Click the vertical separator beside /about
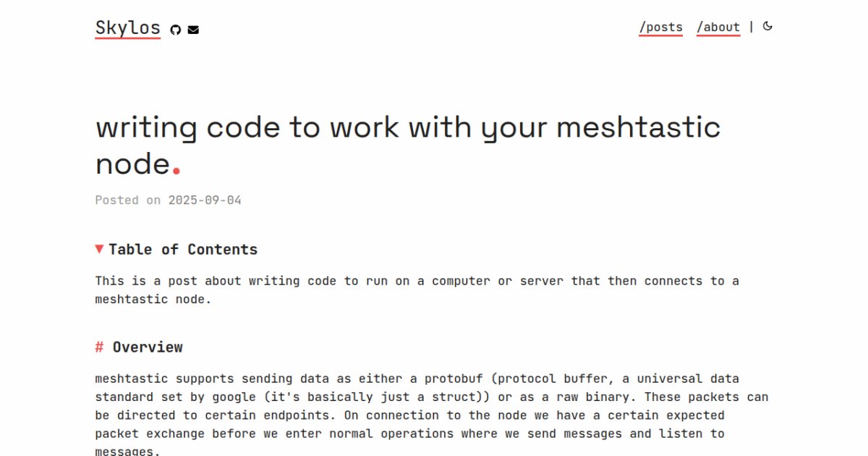 click(751, 27)
